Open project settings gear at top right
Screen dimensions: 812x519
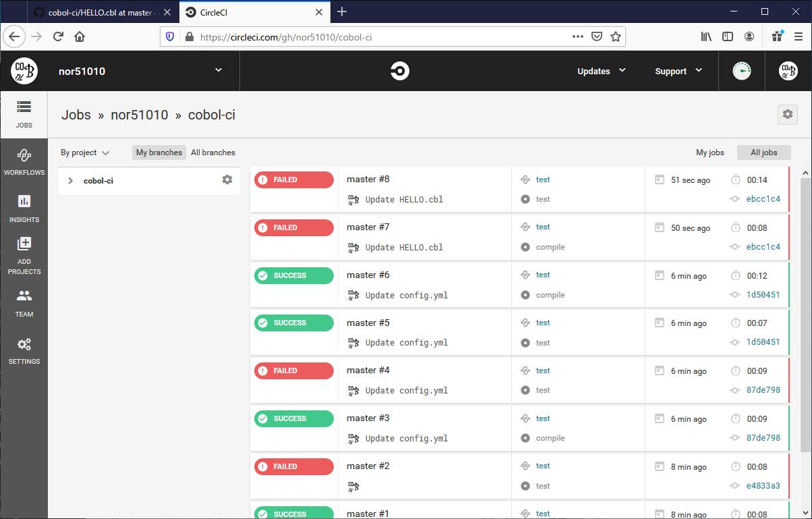click(x=787, y=115)
